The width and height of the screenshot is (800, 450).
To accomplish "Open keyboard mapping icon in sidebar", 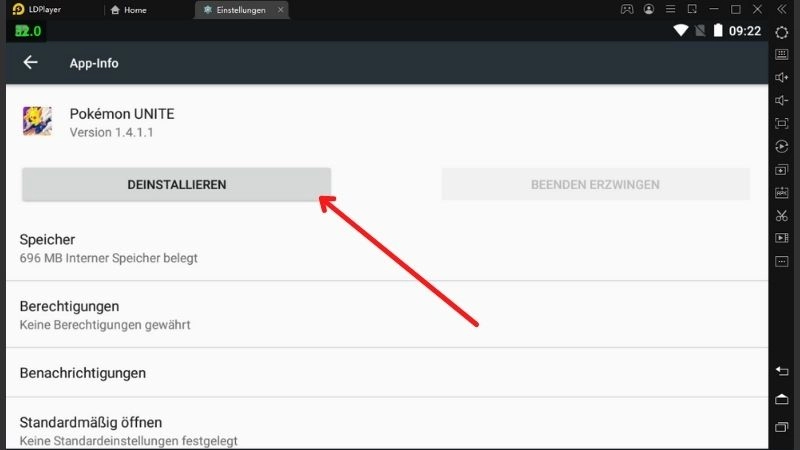I will pos(782,54).
